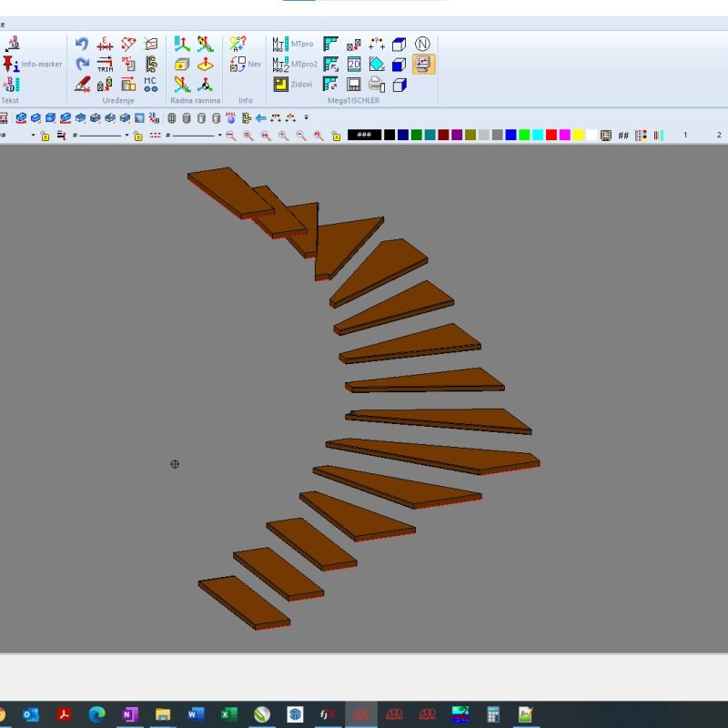Select the yellow color swatch
The height and width of the screenshot is (728, 728).
click(578, 135)
